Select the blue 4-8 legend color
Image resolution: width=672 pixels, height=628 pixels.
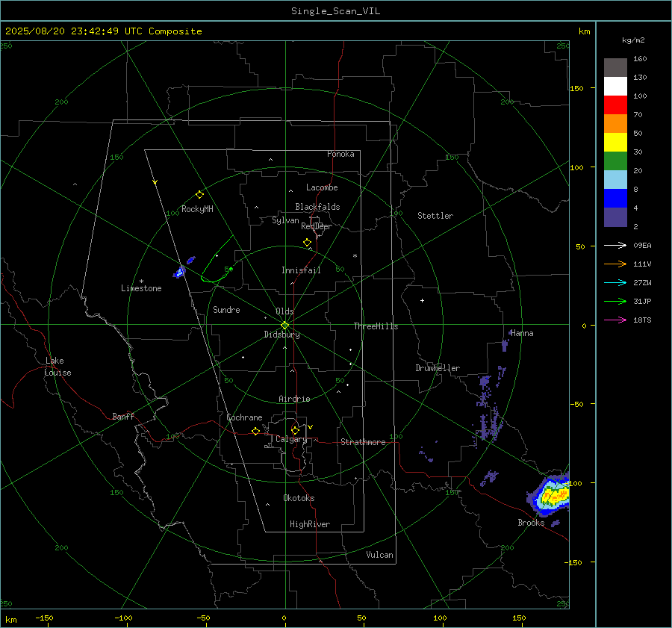pyautogui.click(x=615, y=199)
